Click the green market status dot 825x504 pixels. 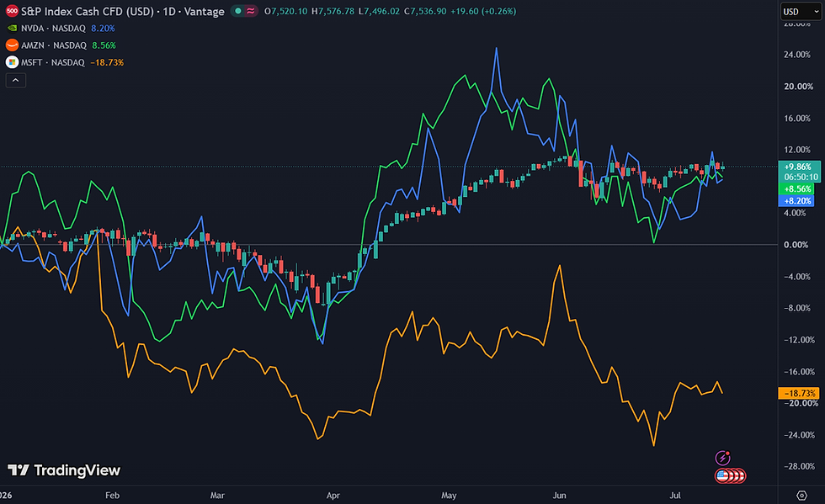tap(237, 11)
